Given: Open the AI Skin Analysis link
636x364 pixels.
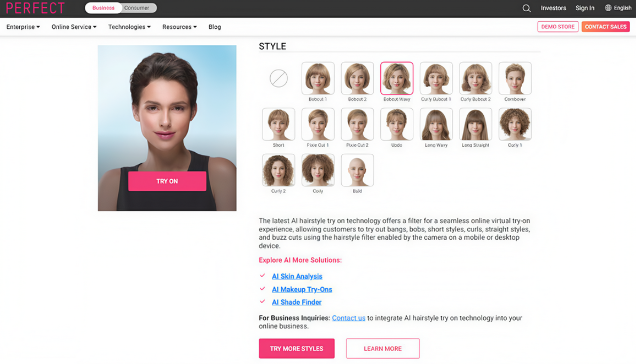Looking at the screenshot, I should [x=297, y=276].
